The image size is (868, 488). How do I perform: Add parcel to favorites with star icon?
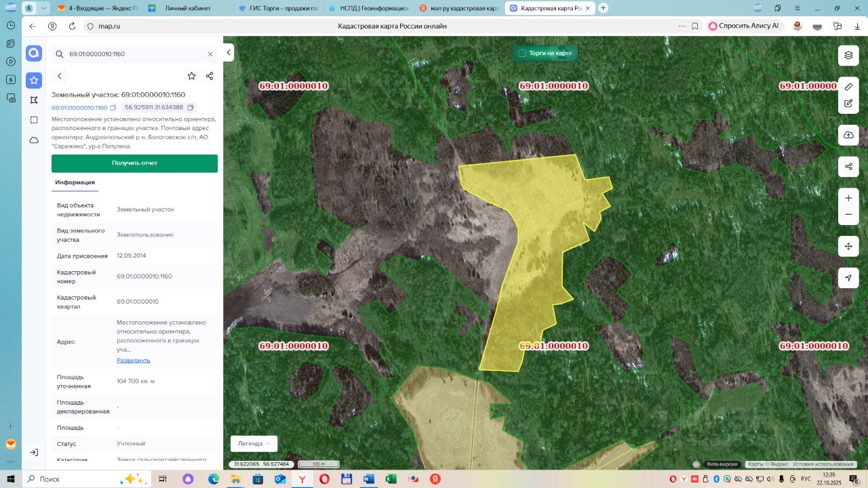point(191,76)
